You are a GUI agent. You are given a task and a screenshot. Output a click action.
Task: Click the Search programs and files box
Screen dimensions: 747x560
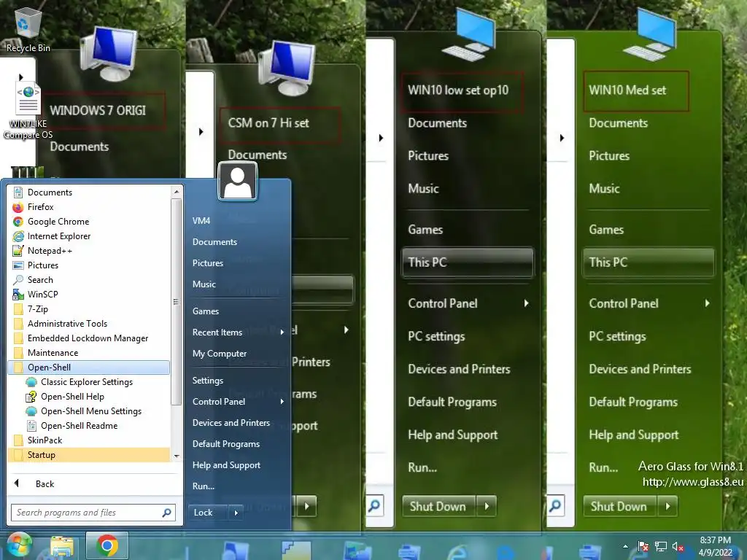tap(93, 513)
